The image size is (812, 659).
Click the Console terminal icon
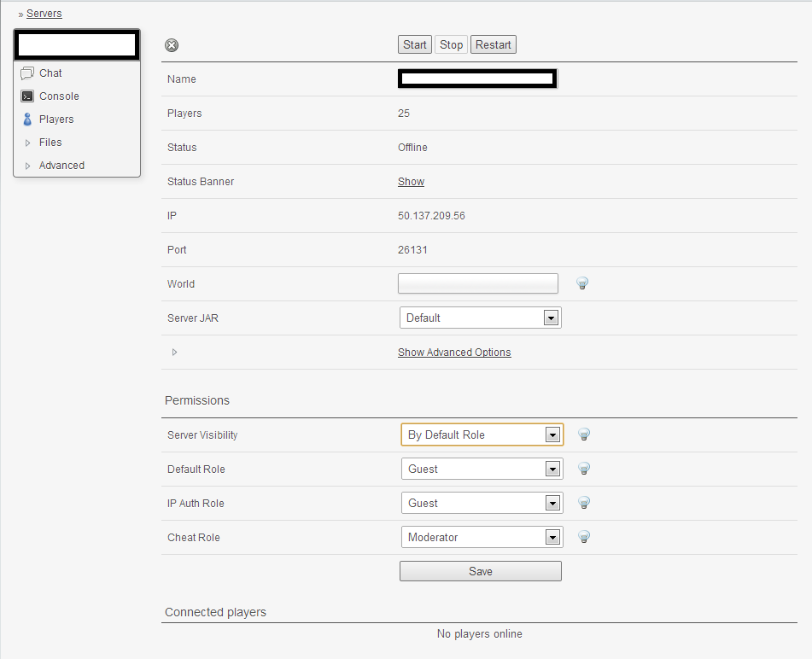pyautogui.click(x=27, y=96)
